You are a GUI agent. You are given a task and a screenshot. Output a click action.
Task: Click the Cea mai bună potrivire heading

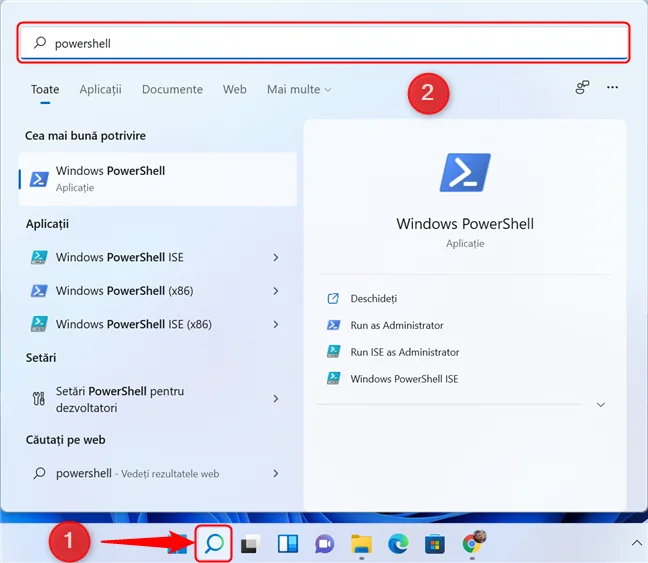(x=85, y=136)
